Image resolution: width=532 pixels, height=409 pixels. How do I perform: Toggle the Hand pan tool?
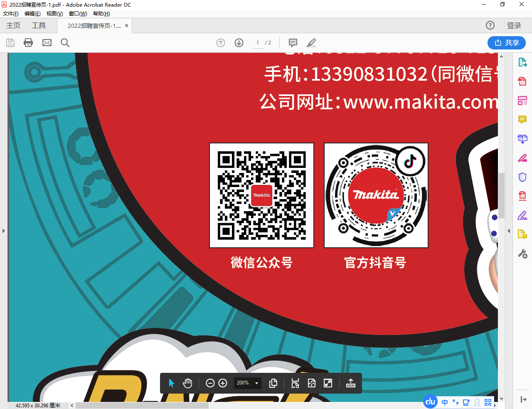(187, 383)
